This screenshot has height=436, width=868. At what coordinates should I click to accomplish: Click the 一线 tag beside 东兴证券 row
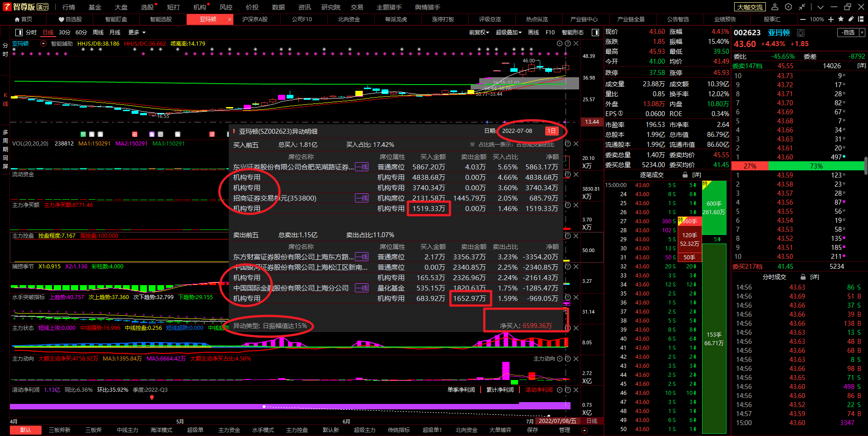(x=362, y=167)
